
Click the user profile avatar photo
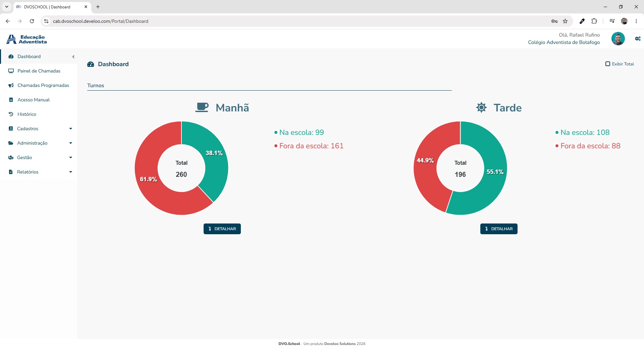(618, 39)
